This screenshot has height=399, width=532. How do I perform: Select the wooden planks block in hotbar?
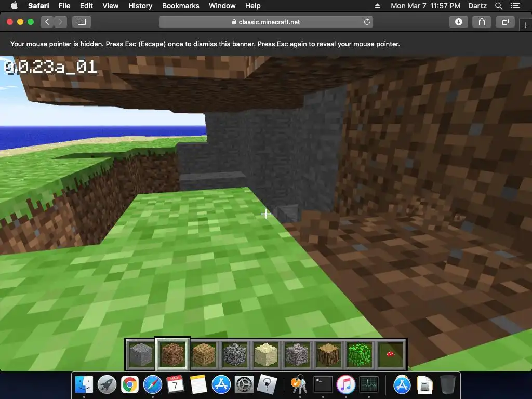(204, 354)
